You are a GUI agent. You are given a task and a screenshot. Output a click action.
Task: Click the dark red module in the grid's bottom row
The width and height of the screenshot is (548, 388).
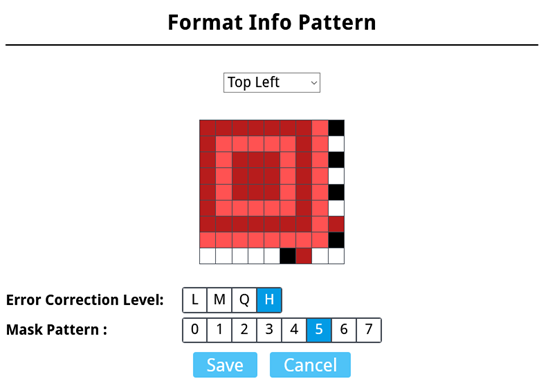(x=304, y=256)
